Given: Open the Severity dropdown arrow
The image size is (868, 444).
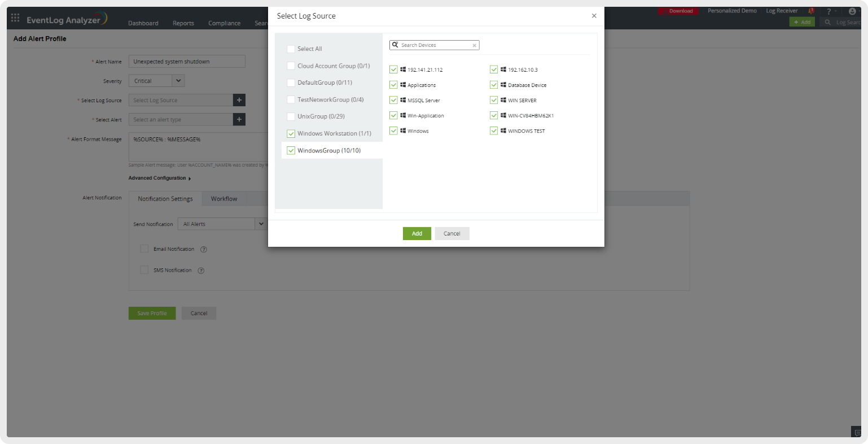Looking at the screenshot, I should coord(178,81).
